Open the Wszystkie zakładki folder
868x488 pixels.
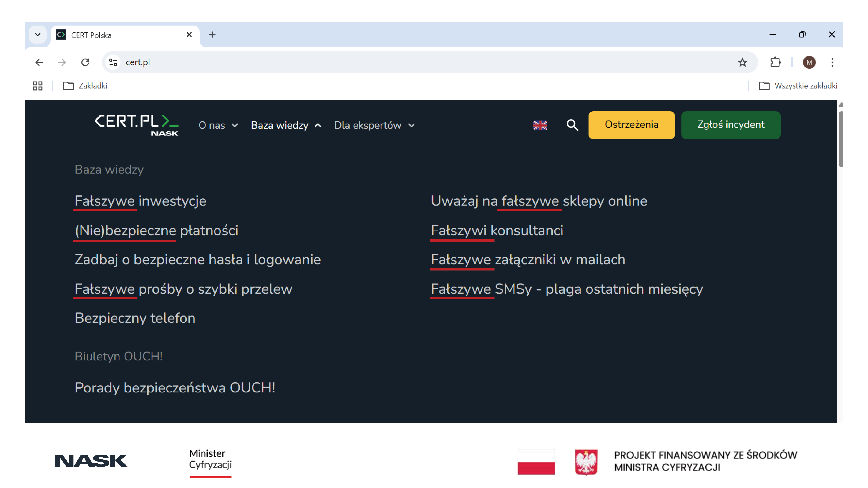point(798,86)
